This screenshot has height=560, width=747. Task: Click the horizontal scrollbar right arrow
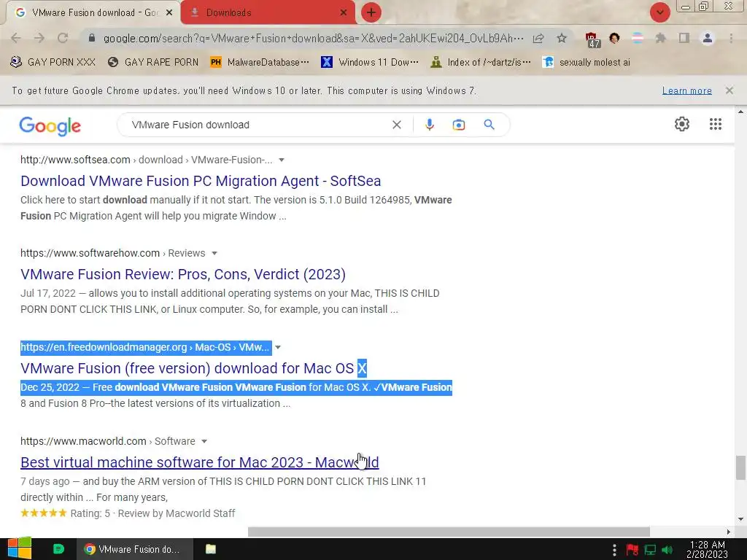(x=729, y=532)
